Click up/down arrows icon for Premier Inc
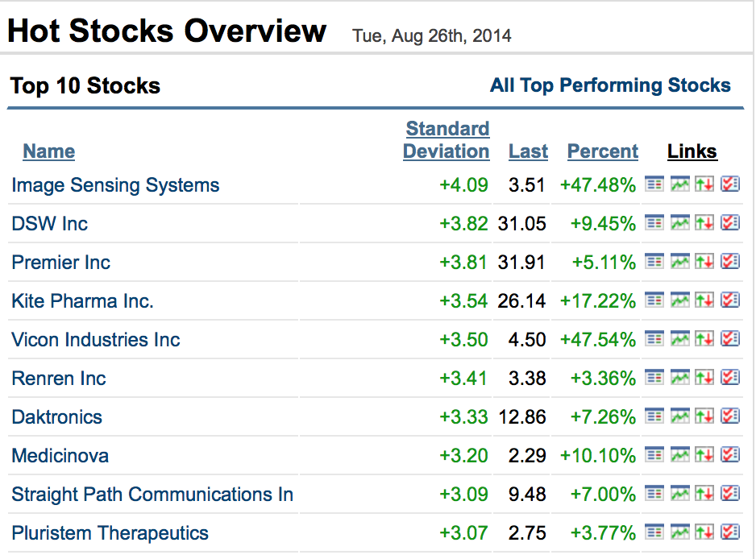Image resolution: width=756 pixels, height=559 pixels. 704,261
